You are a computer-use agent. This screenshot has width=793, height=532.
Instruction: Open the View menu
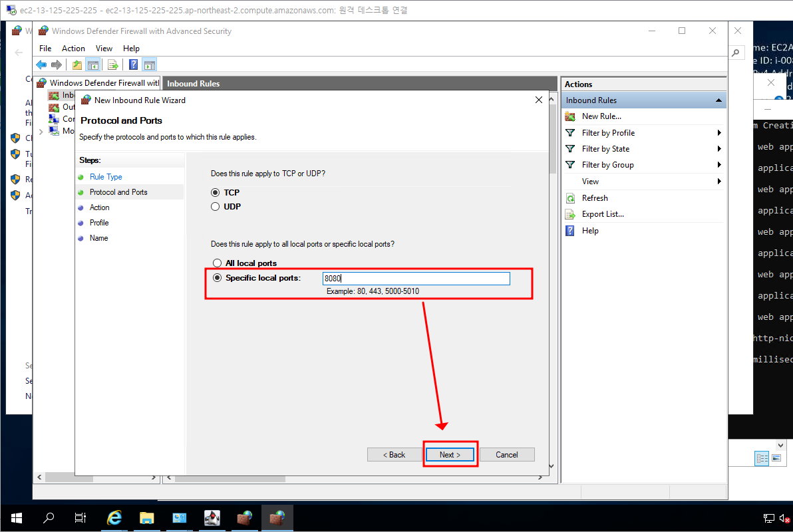[104, 49]
